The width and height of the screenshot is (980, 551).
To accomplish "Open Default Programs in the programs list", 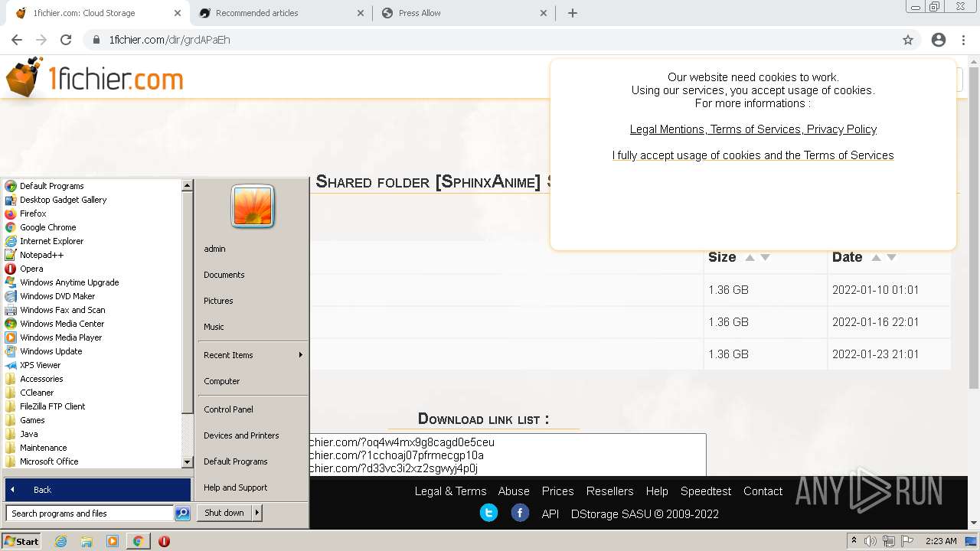I will (51, 186).
